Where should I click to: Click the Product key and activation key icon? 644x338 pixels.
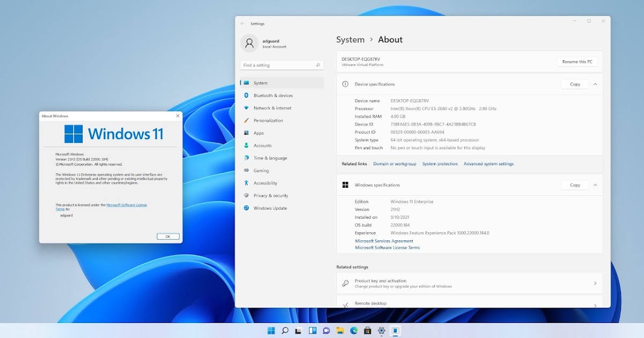click(x=345, y=283)
